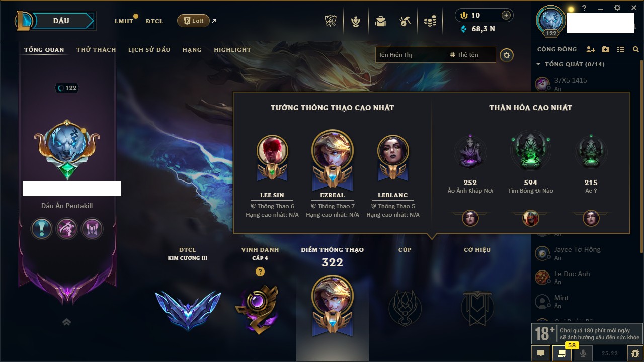644x362 pixels.
Task: Collapse the TỔNG QUÁT friends group
Action: click(x=538, y=64)
